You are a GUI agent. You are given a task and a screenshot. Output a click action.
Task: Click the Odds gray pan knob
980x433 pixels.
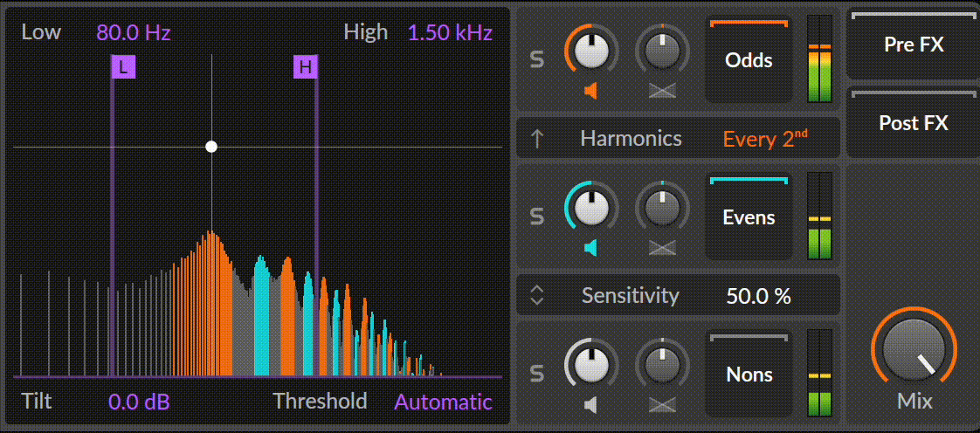(x=662, y=52)
